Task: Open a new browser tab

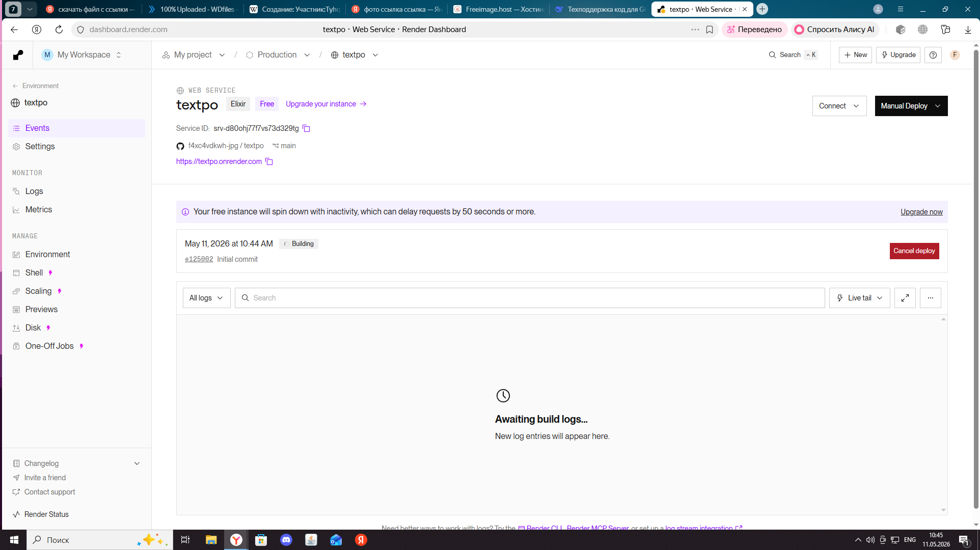Action: point(762,9)
